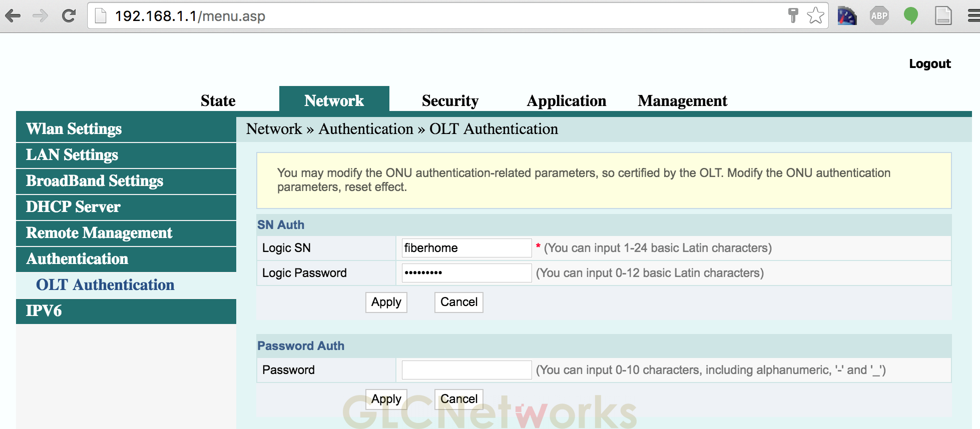
Task: Click the address bar URL 192.168.1.1/menu.asp
Action: (190, 16)
